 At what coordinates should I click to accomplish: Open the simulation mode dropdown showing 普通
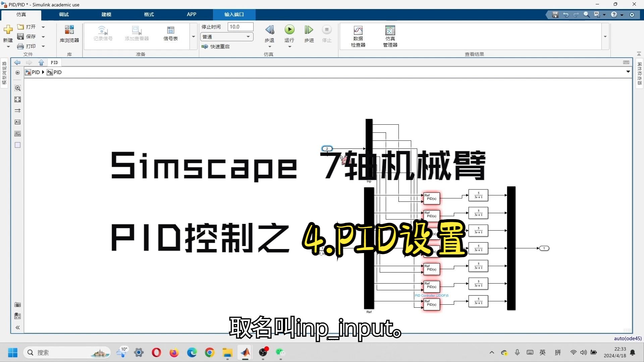click(x=227, y=37)
